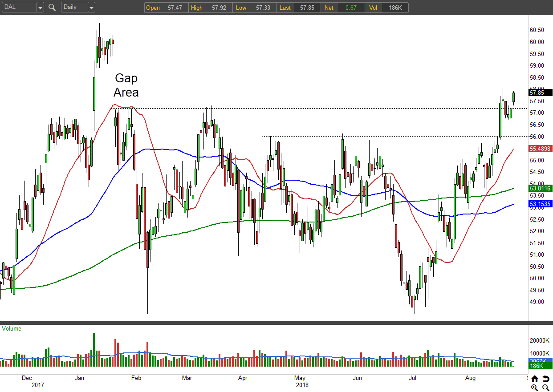553x392 pixels.
Task: Zoom out with the minus magnifier
Action: tap(545, 388)
